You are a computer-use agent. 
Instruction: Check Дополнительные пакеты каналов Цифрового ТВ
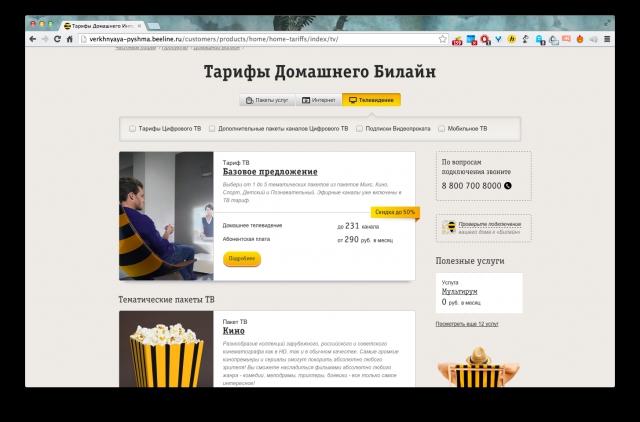[x=212, y=129]
